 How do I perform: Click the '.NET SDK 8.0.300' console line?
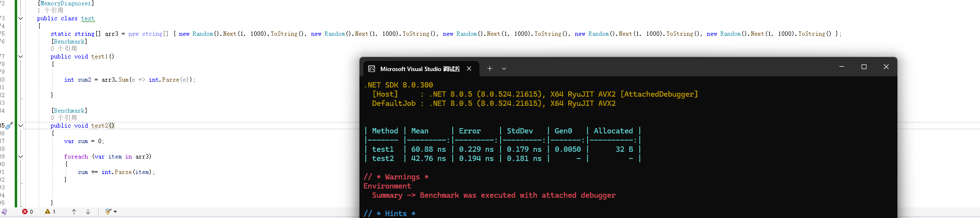[x=399, y=85]
